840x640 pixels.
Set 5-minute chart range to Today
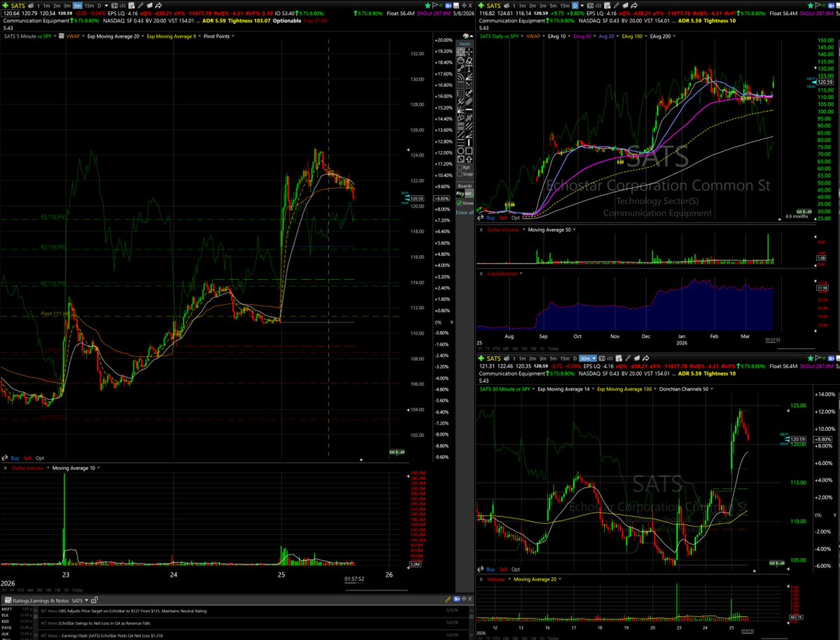[78, 590]
